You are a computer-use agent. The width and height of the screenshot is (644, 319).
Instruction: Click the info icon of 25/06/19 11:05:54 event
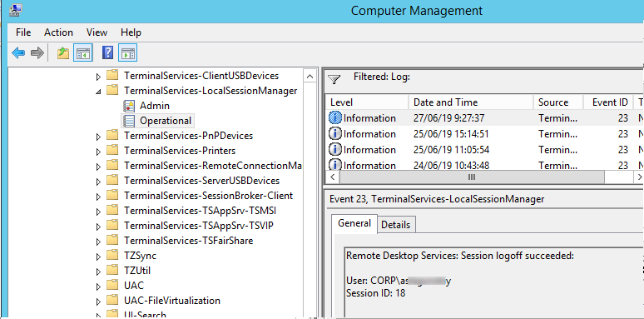pos(335,150)
